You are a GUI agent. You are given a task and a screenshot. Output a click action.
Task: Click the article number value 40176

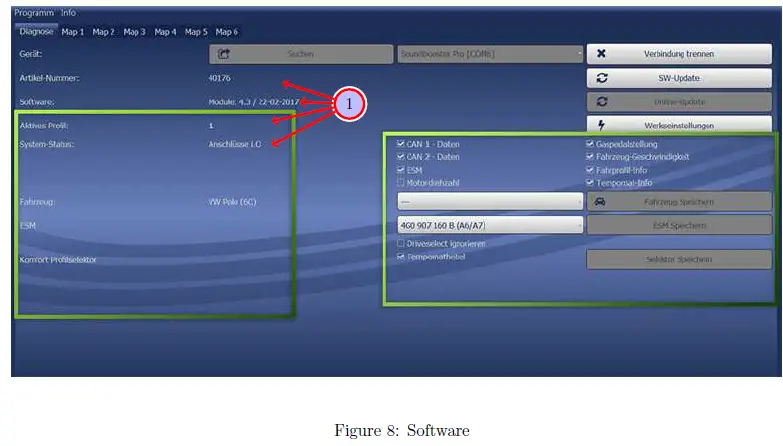[220, 78]
